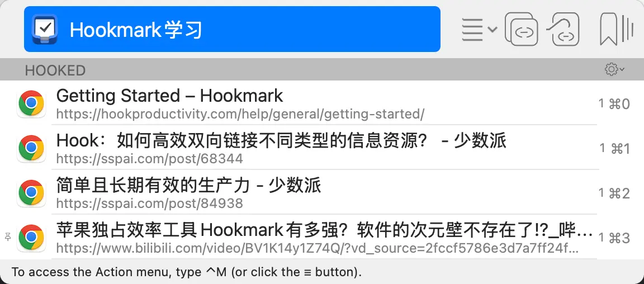
Task: Click the Things app icon in title bar
Action: point(45,29)
